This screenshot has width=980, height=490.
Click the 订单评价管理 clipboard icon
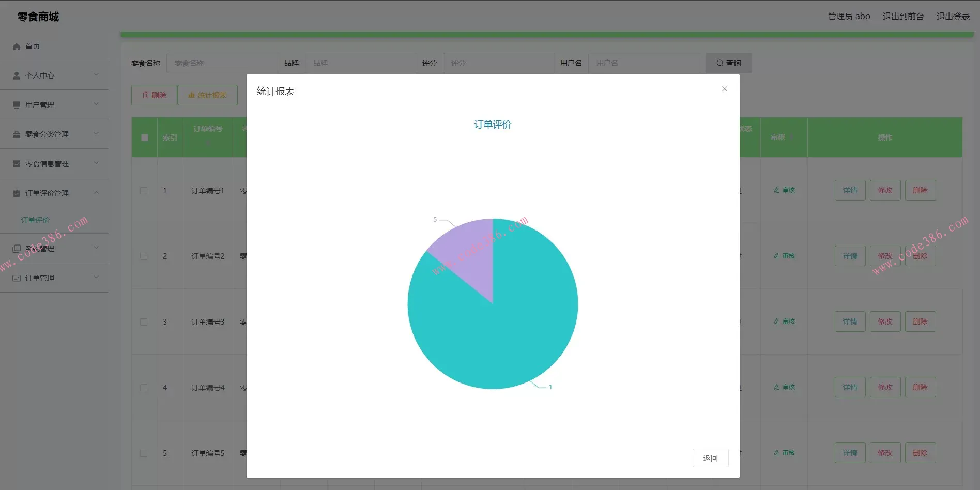17,193
